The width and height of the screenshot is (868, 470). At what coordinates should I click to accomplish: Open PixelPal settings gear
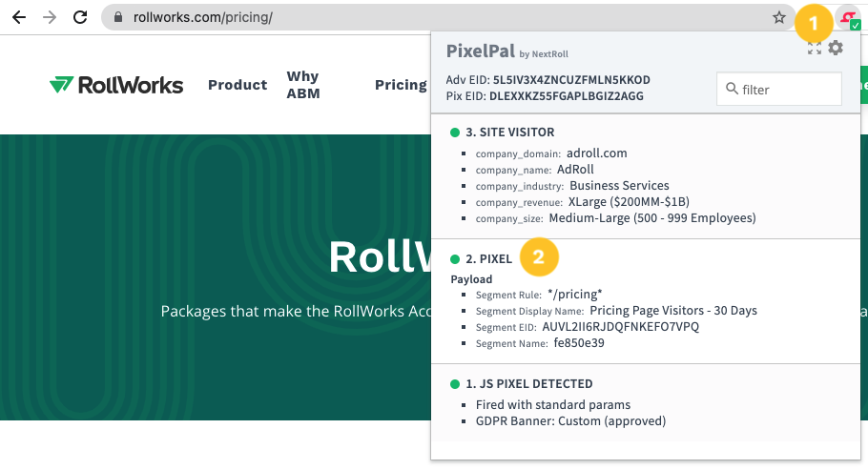point(836,49)
